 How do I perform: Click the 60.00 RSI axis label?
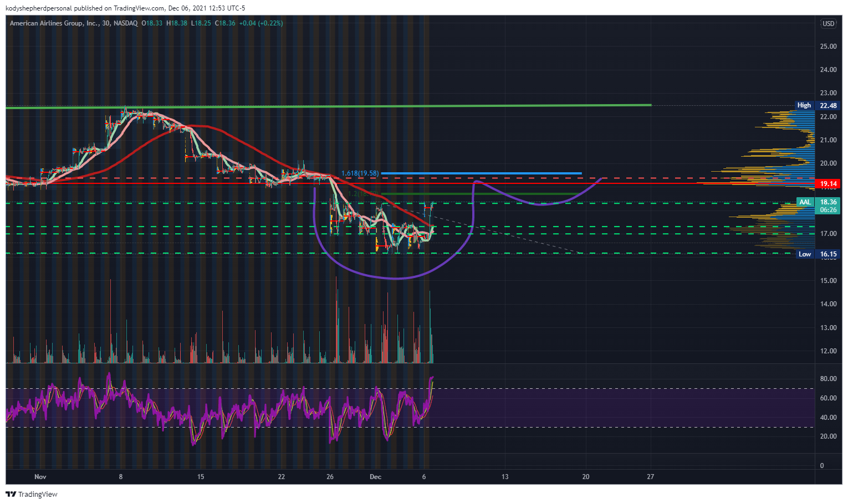(x=829, y=398)
